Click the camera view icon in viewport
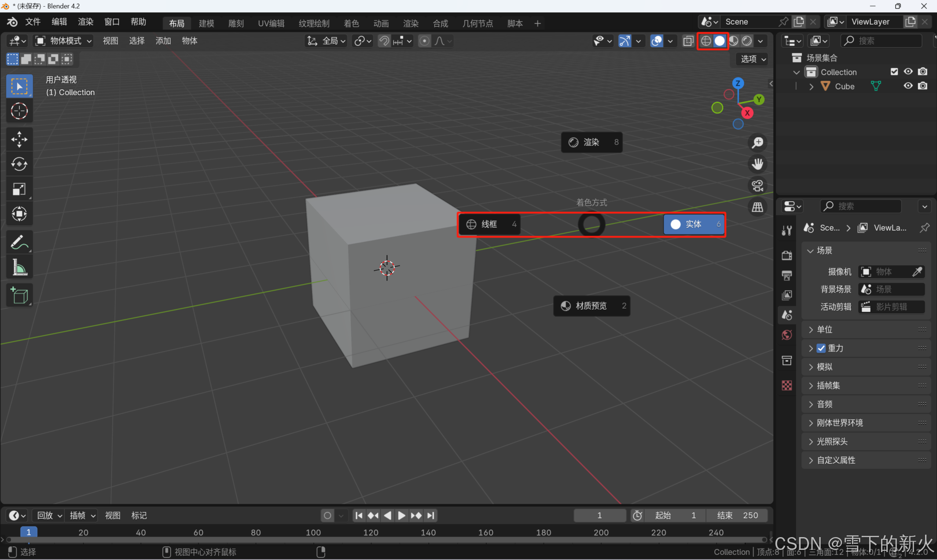The image size is (937, 560). (x=757, y=186)
